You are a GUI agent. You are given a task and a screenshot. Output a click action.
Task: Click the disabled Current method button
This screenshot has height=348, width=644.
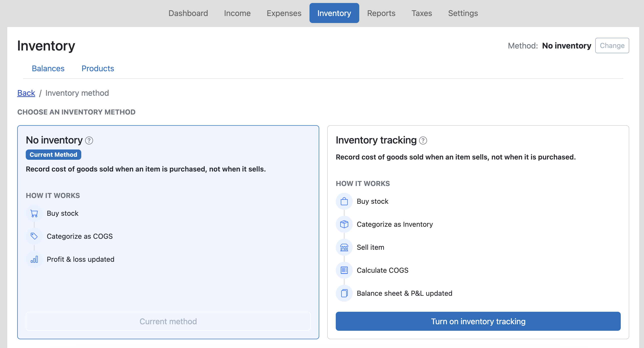[x=168, y=321]
